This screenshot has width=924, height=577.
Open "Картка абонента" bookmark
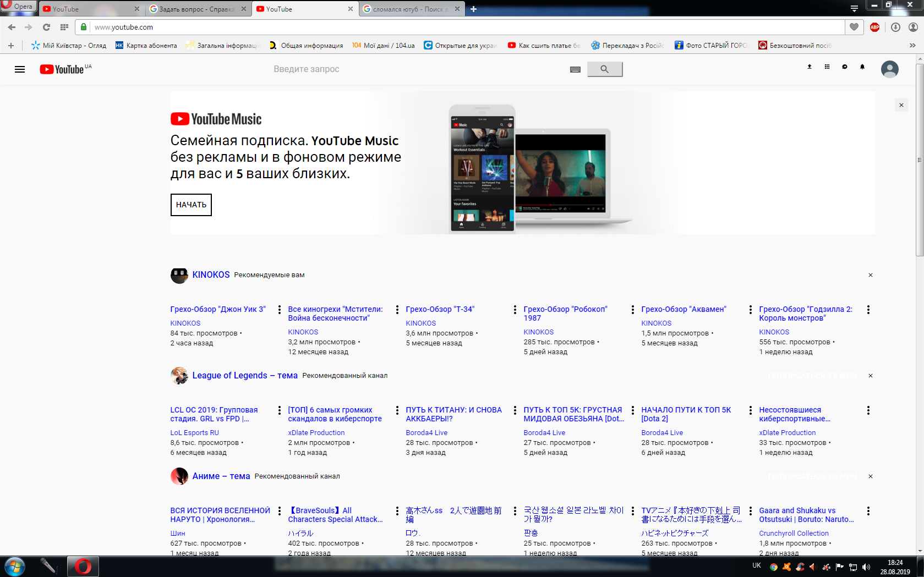pos(146,46)
